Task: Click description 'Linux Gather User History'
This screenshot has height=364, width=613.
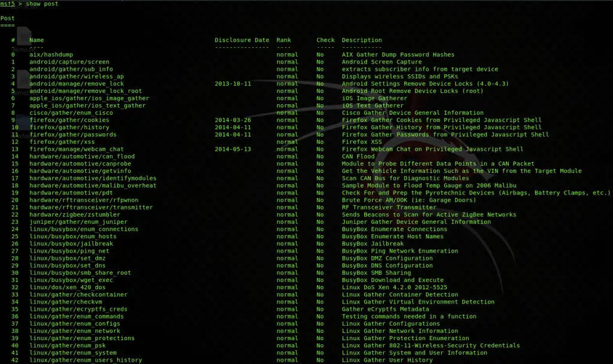Action: [387, 360]
